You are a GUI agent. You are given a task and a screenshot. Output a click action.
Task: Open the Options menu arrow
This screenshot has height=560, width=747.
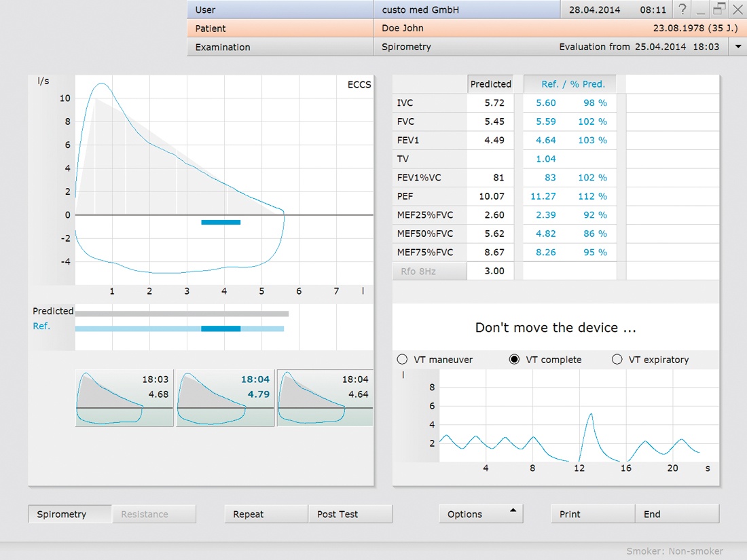pos(513,510)
